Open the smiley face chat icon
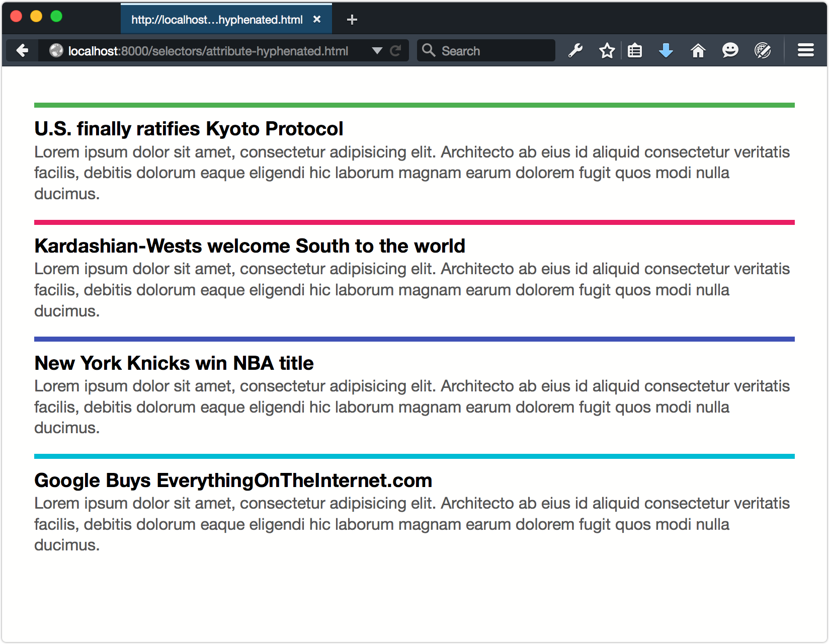 pyautogui.click(x=730, y=51)
